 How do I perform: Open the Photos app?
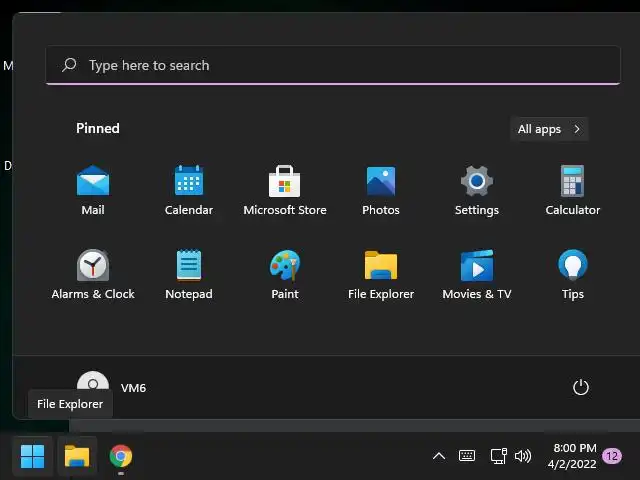coord(381,190)
